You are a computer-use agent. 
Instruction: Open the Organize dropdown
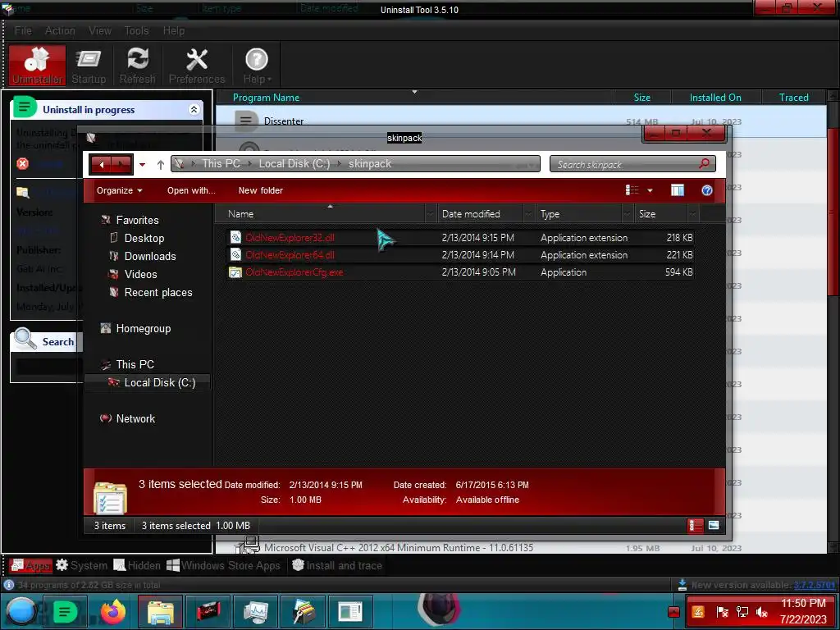pyautogui.click(x=120, y=190)
